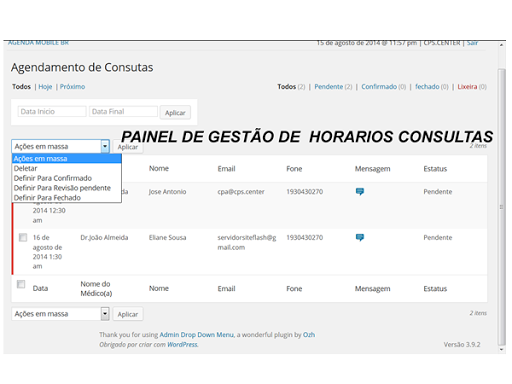Viewport: 512px width, 384px height.
Task: Open bottom Ações em massa dropdown
Action: pos(60,314)
